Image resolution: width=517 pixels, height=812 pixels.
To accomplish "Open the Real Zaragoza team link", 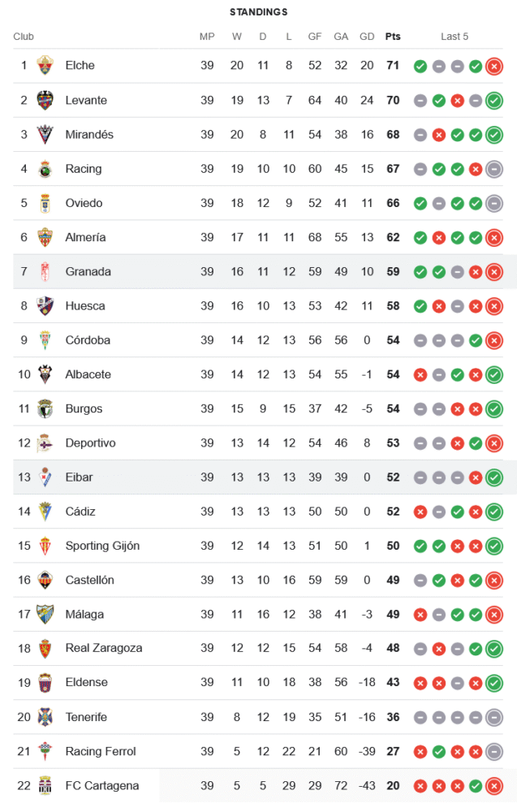I will click(x=104, y=648).
